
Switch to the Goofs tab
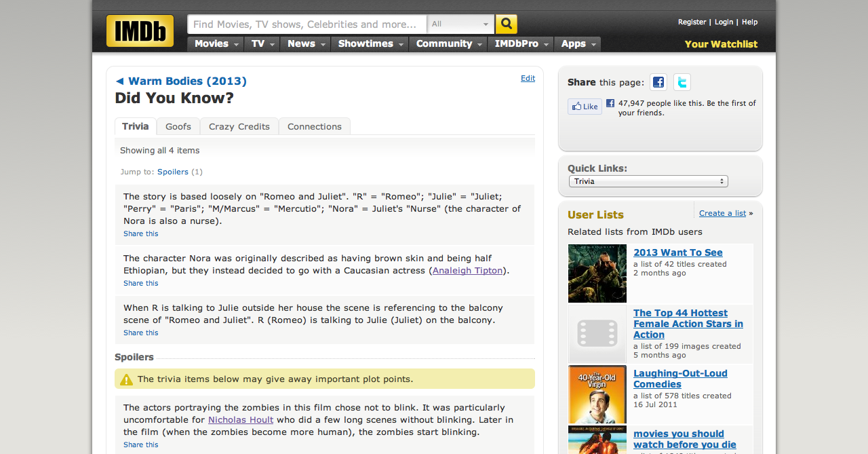tap(178, 126)
